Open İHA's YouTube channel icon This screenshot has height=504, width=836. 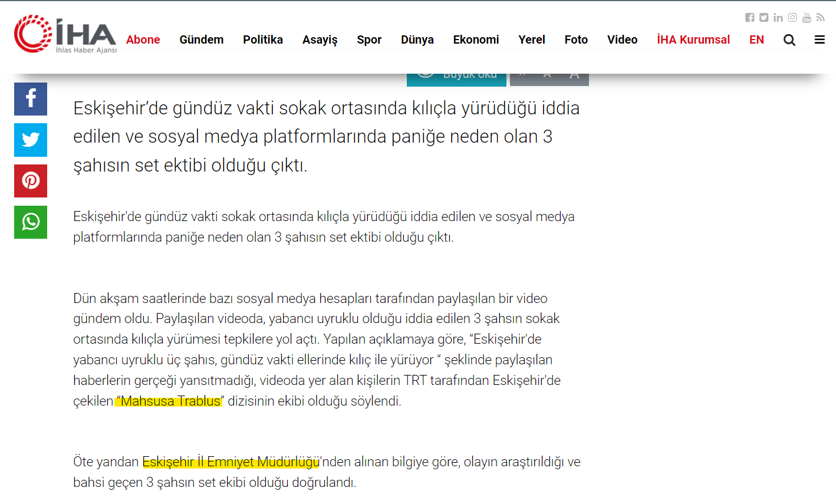click(x=807, y=17)
